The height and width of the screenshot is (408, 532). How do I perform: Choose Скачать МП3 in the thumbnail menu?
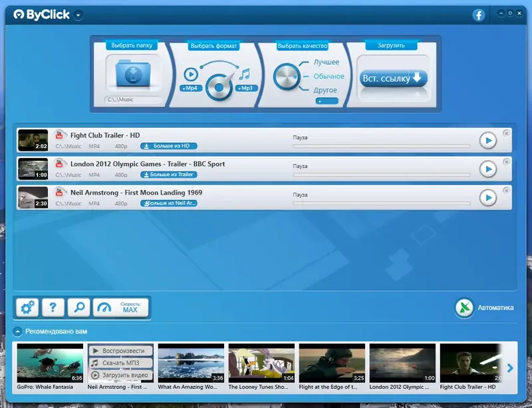click(x=120, y=363)
